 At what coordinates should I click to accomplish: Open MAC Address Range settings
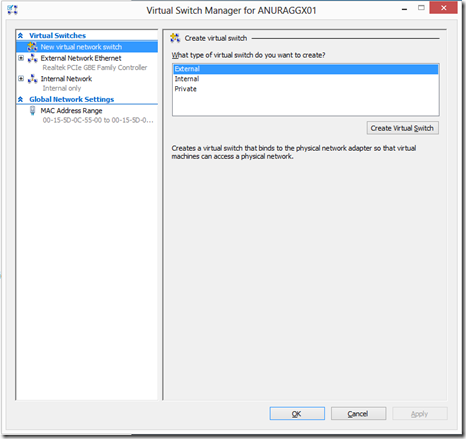pos(71,111)
